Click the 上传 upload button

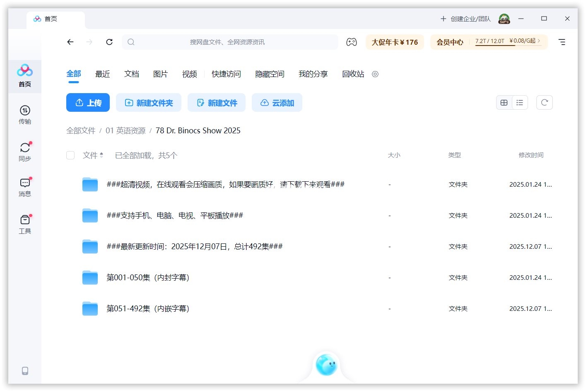88,102
